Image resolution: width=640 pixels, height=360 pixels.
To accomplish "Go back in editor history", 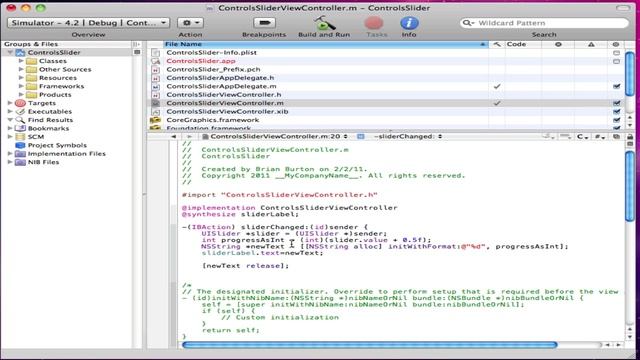I will pyautogui.click(x=173, y=136).
